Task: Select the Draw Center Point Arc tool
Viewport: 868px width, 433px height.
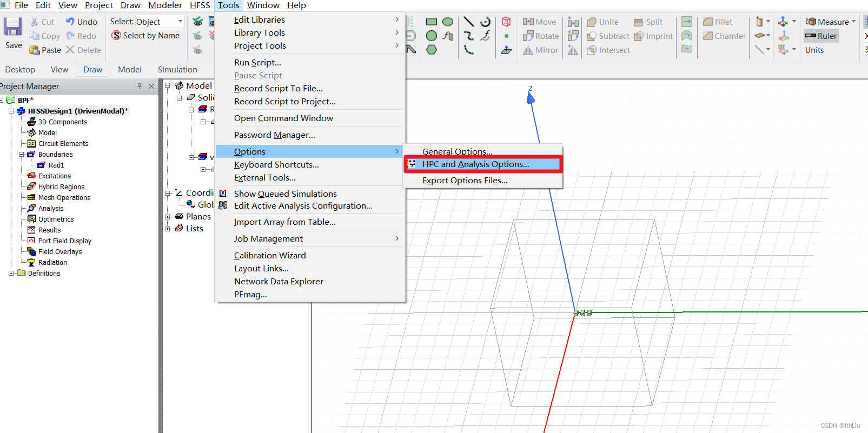Action: [485, 22]
